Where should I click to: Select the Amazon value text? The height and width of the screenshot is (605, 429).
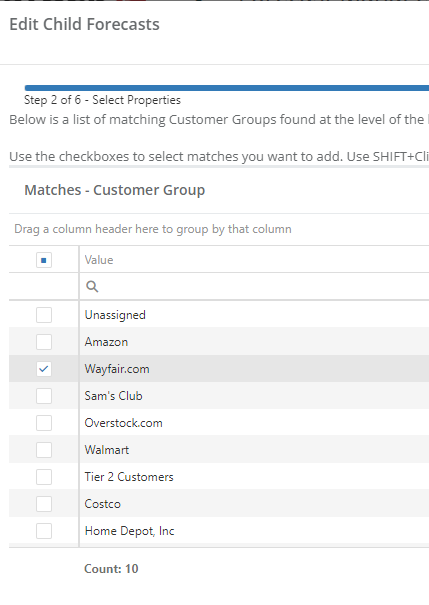pos(106,342)
